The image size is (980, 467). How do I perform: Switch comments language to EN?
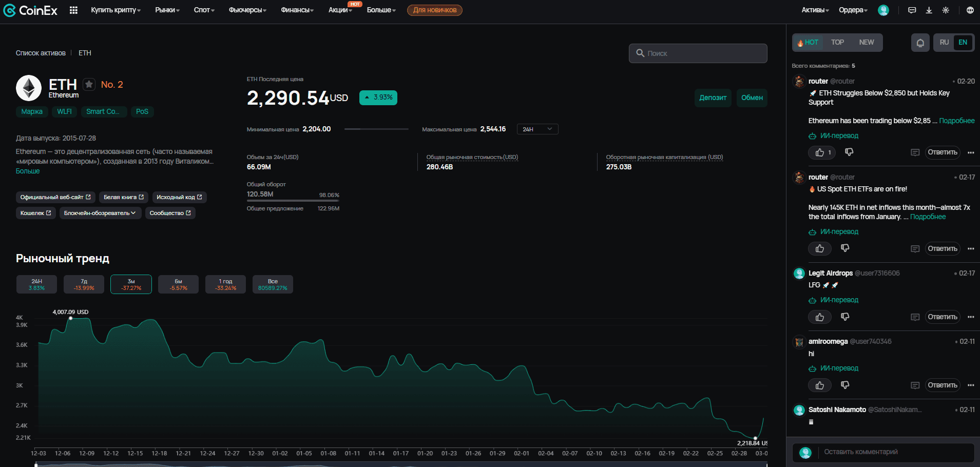pyautogui.click(x=963, y=43)
